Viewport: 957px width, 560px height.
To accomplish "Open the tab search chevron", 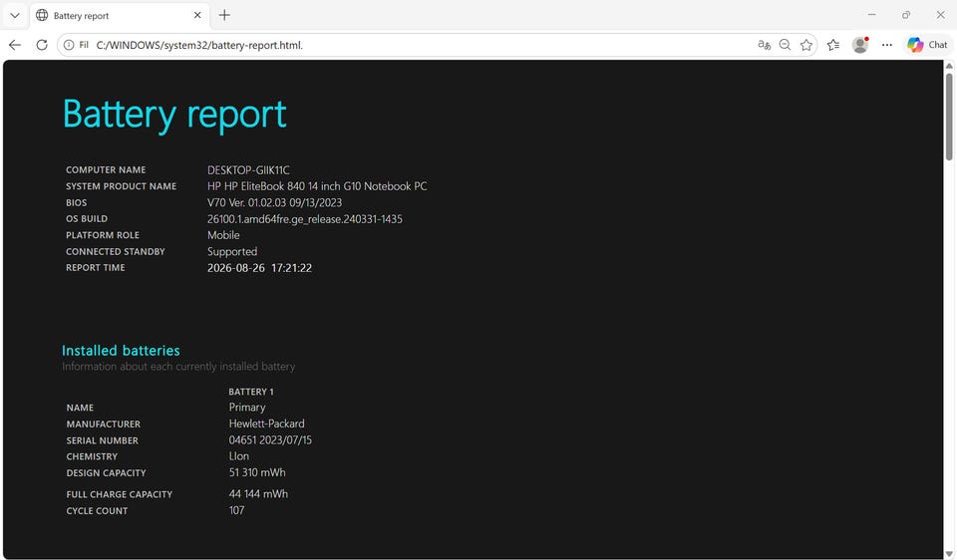I will point(15,15).
